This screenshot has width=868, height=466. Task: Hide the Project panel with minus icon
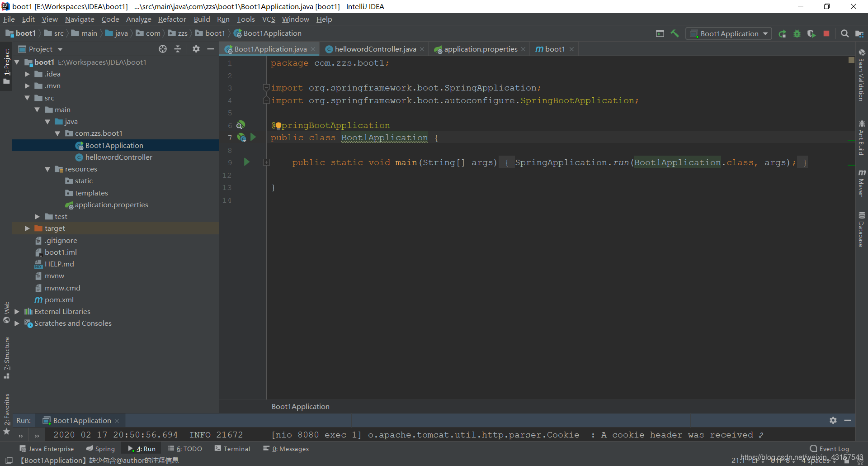pos(211,49)
